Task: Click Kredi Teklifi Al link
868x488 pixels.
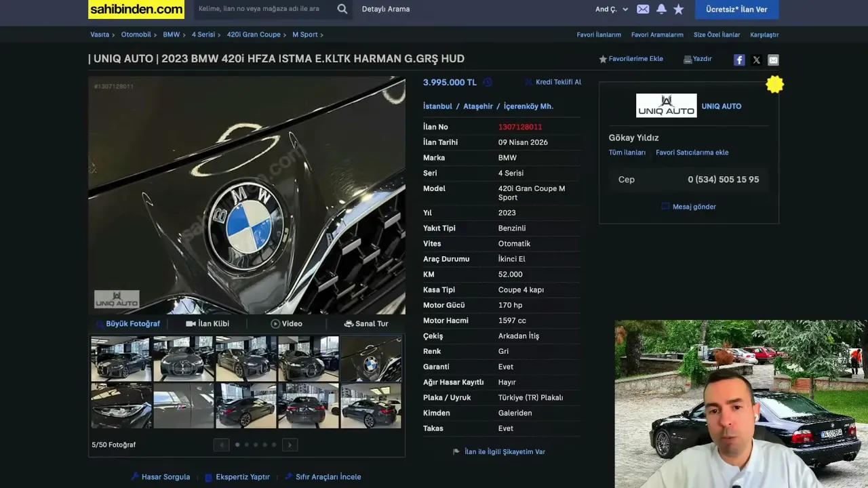Action: tap(558, 82)
